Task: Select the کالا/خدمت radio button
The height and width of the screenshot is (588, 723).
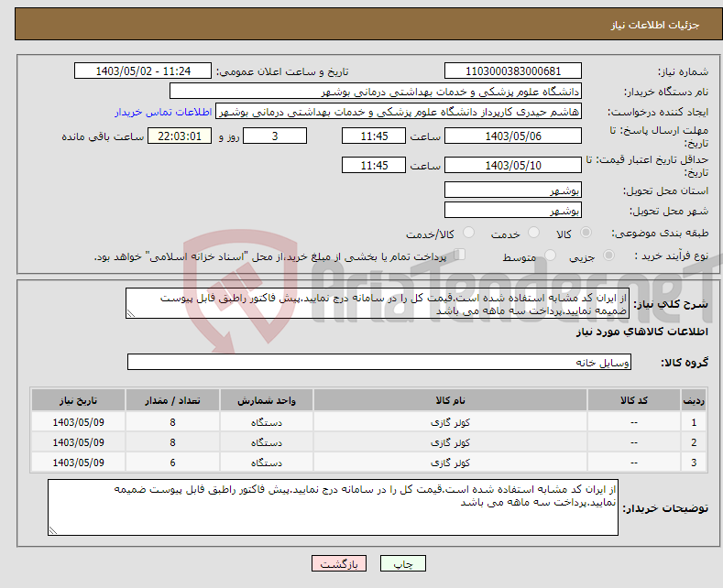Action: 468,233
